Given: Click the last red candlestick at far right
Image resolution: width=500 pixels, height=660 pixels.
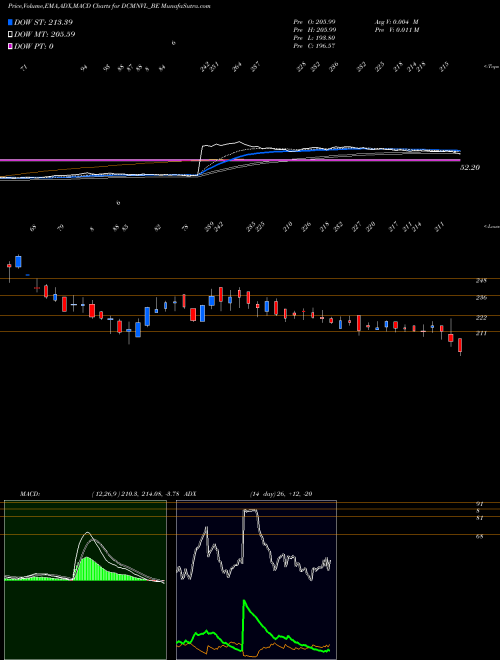Looking at the screenshot, I should [460, 345].
